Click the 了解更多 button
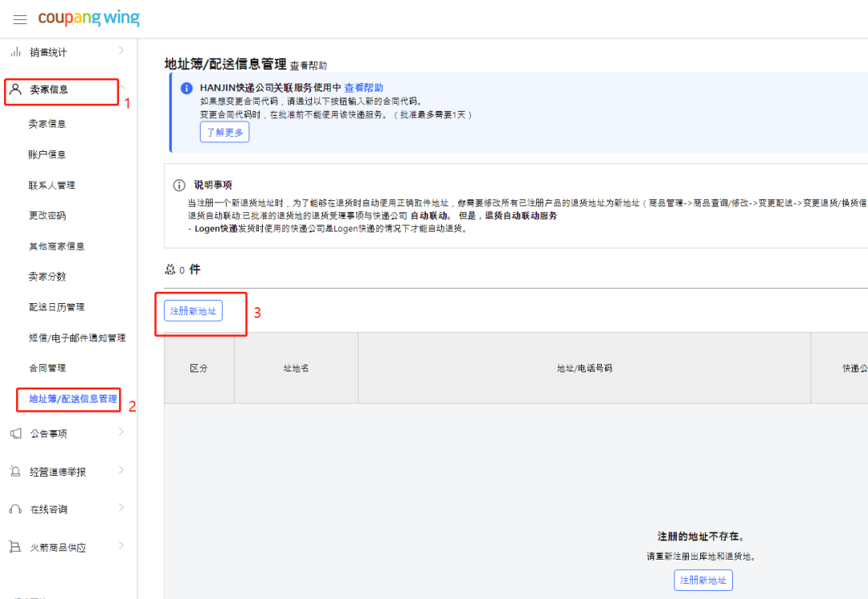 coord(224,132)
